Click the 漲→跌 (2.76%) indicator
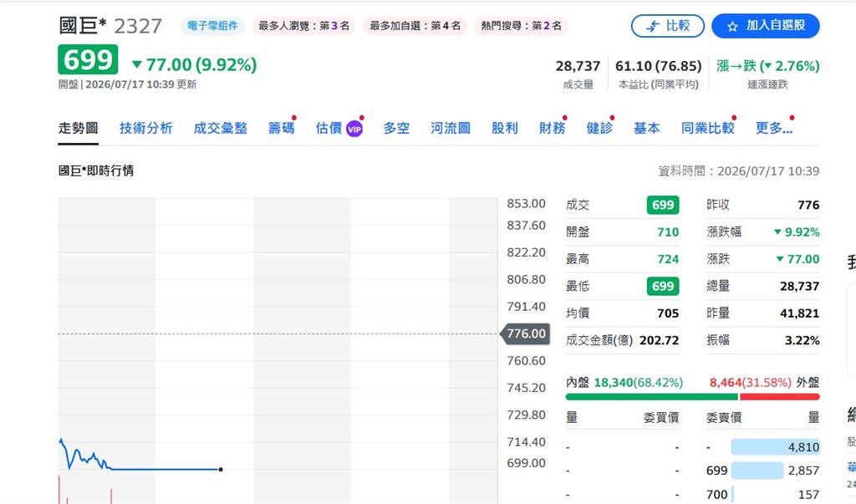Image resolution: width=856 pixels, height=504 pixels. click(x=768, y=66)
